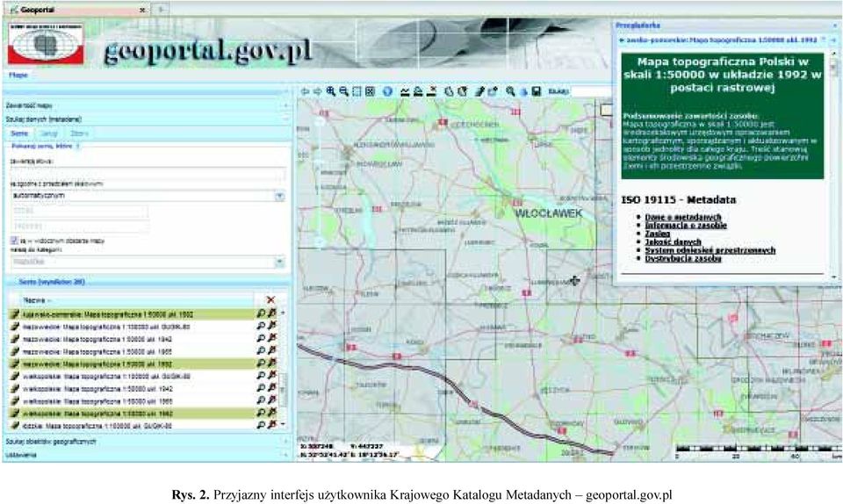843x504 pixels.
Task: Click 'Pokazuj serie, które' fieldset label
Action: (x=41, y=146)
